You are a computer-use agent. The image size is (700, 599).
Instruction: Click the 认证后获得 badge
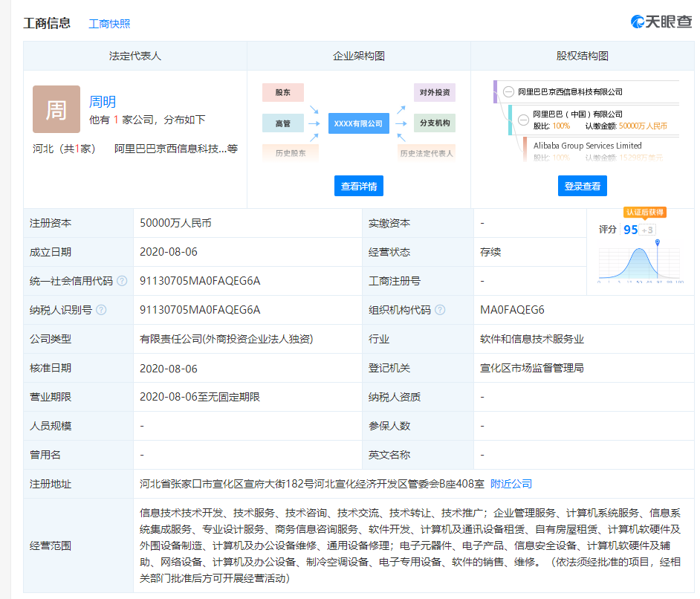(645, 213)
